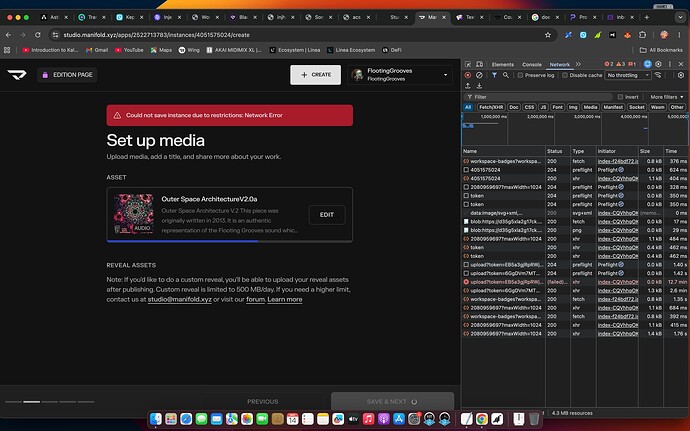Click the Export HAR download icon
This screenshot has width=690, height=431.
pyautogui.click(x=479, y=86)
